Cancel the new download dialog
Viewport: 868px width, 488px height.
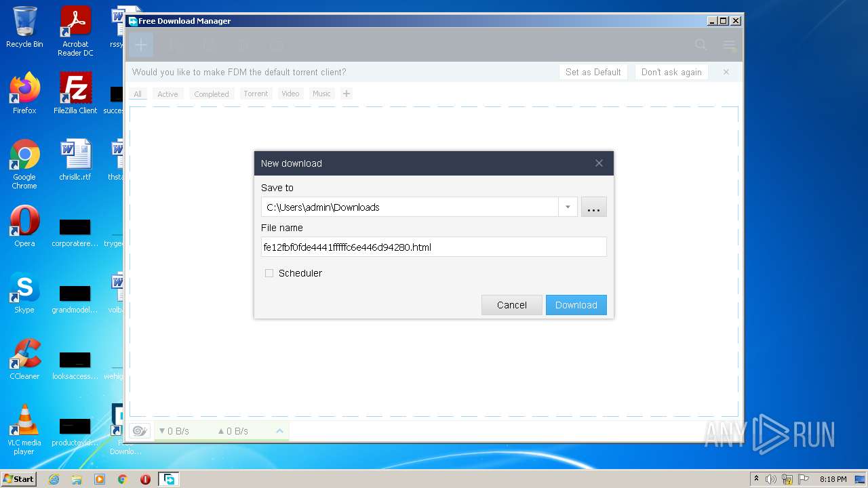pos(512,305)
